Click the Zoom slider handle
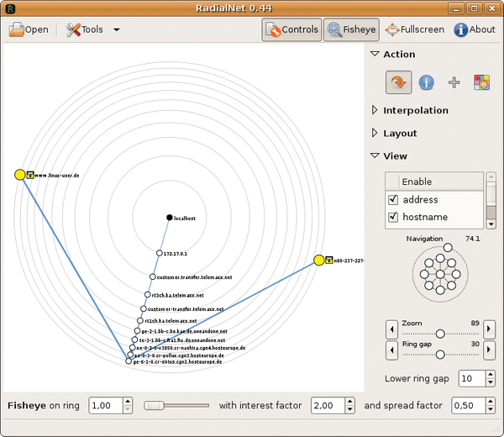The height and width of the screenshot is (437, 504). [x=439, y=334]
